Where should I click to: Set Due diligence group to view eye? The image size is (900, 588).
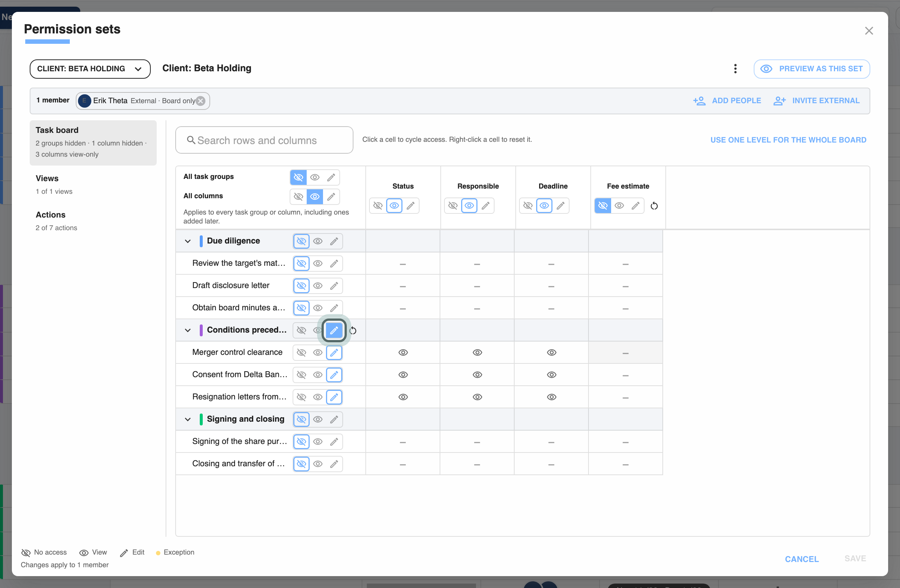point(318,241)
